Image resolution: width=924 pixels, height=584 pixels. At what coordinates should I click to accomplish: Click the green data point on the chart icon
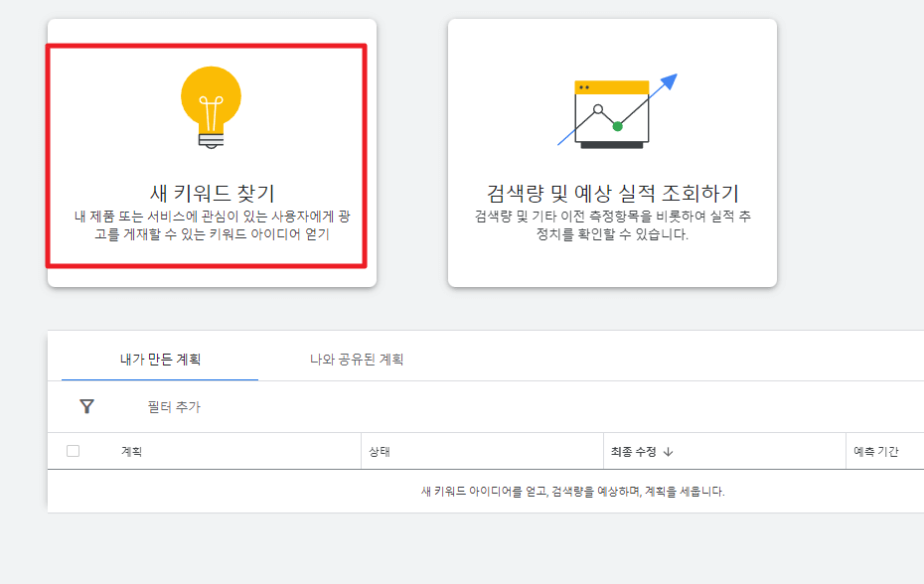tap(617, 125)
